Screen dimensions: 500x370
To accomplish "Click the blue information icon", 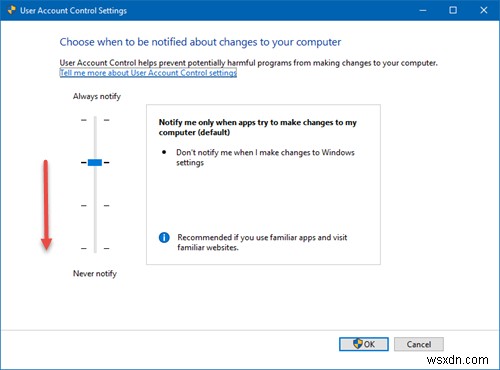I will click(164, 238).
